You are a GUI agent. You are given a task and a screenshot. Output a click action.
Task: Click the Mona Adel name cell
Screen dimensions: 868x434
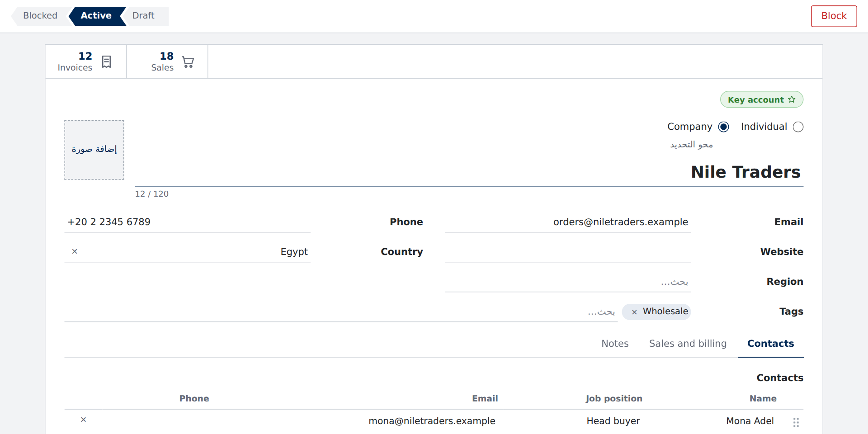pos(750,421)
